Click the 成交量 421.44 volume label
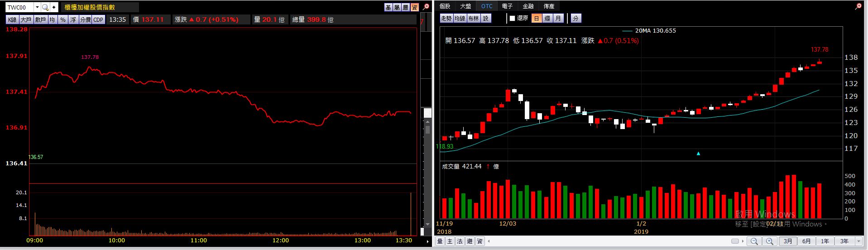This screenshot has width=868, height=250. [462, 167]
